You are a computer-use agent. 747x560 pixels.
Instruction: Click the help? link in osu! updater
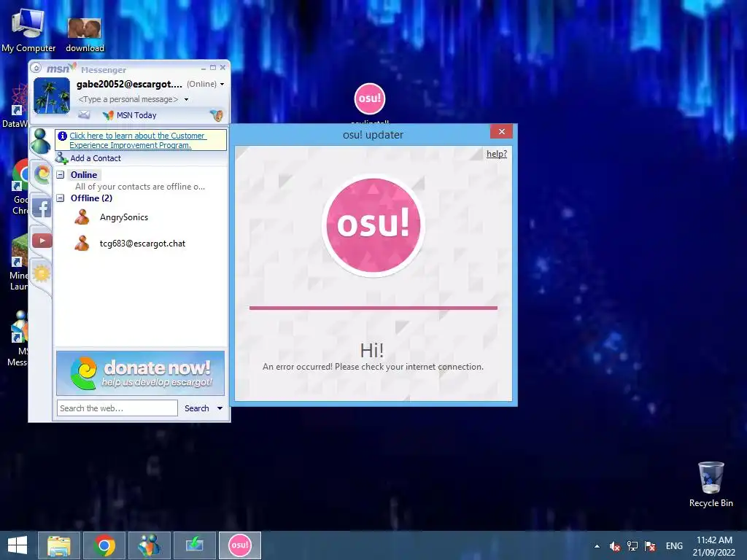point(496,154)
